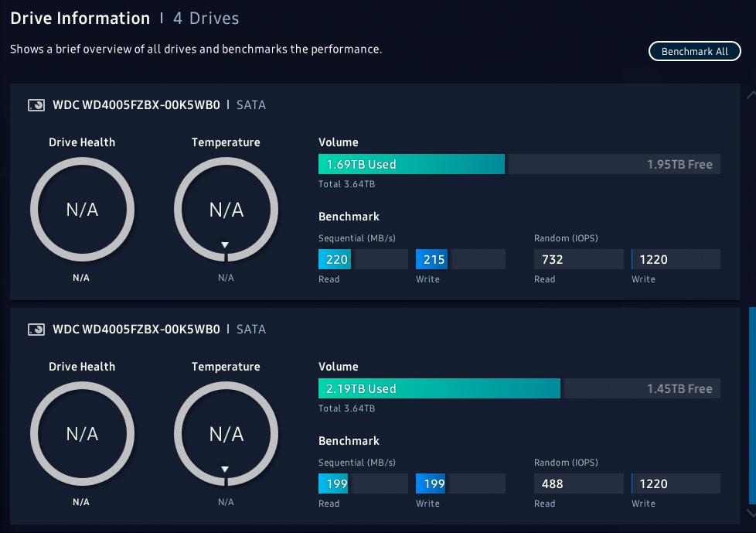The image size is (756, 533).
Task: Click the 1.45TB Free volume area
Action: click(x=641, y=388)
